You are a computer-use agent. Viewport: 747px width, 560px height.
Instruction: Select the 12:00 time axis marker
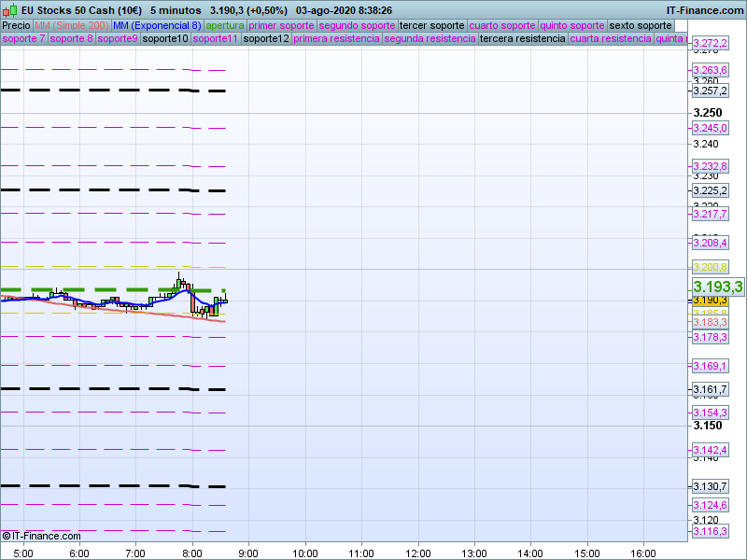click(x=417, y=553)
